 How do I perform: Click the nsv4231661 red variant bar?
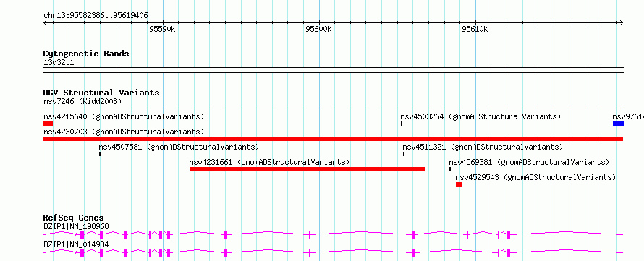pos(307,169)
